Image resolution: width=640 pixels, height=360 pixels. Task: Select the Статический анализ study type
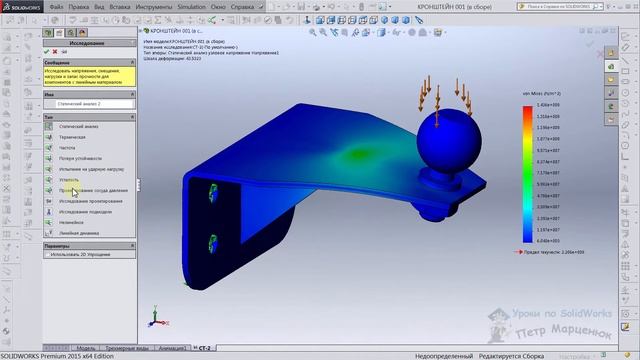pyautogui.click(x=78, y=127)
